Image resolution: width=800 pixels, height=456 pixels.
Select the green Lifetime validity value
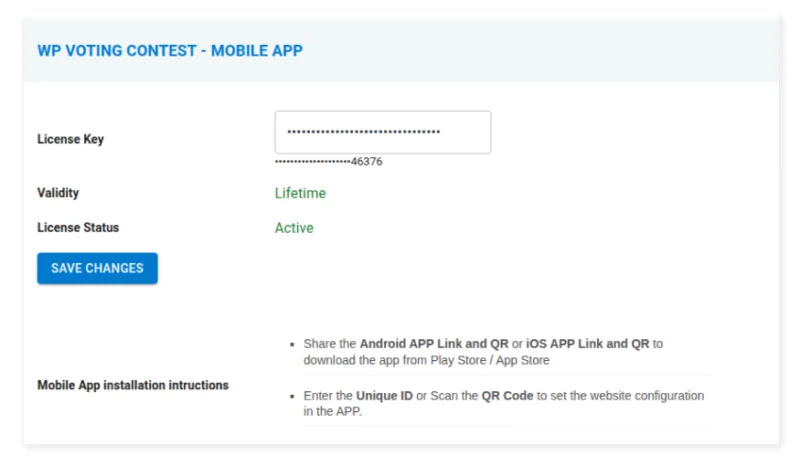pyautogui.click(x=300, y=193)
